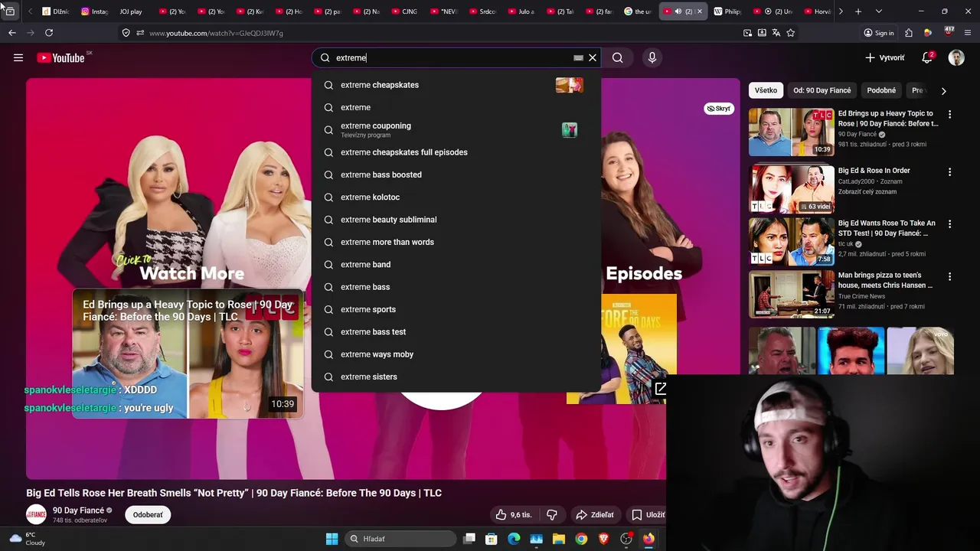Image resolution: width=980 pixels, height=551 pixels.
Task: Open a new browser tab with plus
Action: pos(858,11)
